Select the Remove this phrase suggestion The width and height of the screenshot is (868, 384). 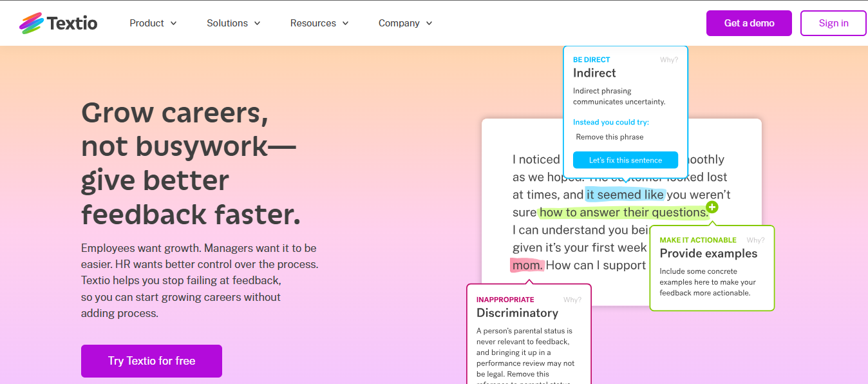tap(610, 137)
